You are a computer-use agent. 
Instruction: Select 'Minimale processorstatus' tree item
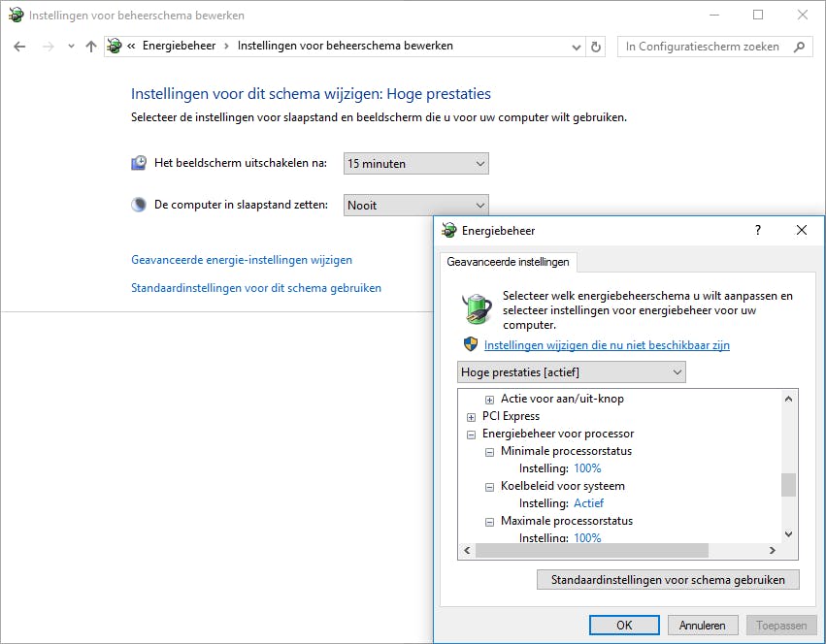pyautogui.click(x=566, y=451)
